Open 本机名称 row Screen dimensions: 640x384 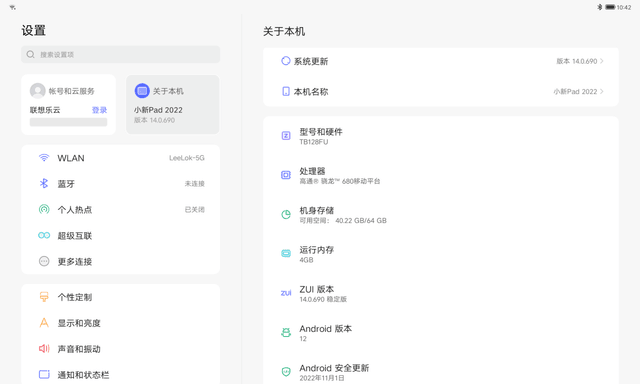click(x=441, y=91)
